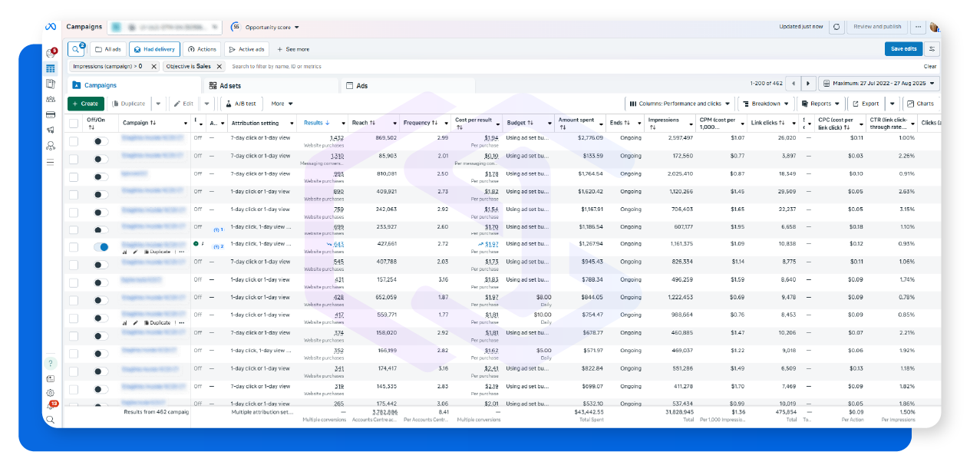Open the search and filter magnifier icon
Image resolution: width=980 pixels, height=465 pixels.
[75, 49]
